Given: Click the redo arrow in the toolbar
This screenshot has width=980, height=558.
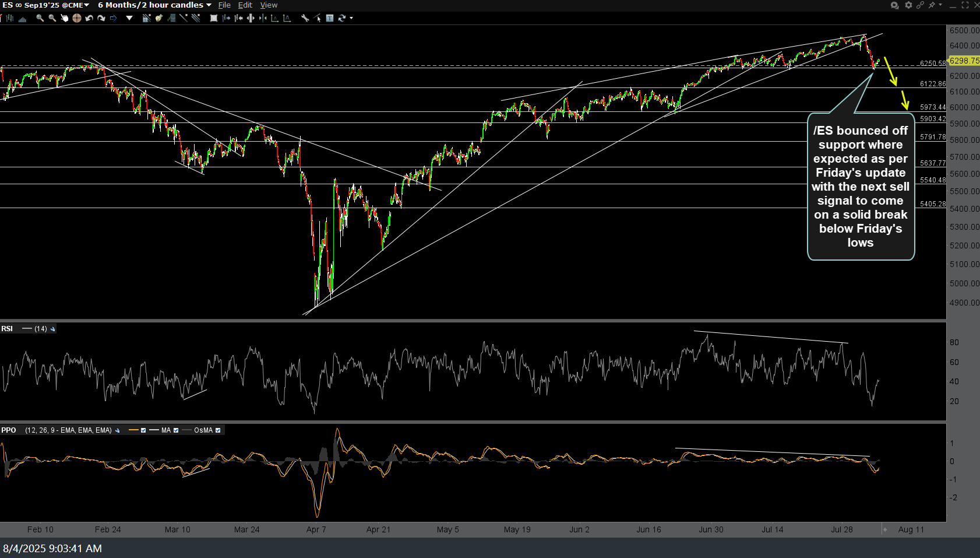Looking at the screenshot, I should 101,18.
